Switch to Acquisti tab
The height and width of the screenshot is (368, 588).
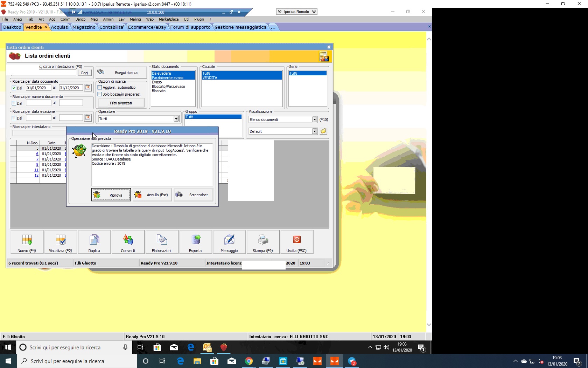tap(60, 27)
